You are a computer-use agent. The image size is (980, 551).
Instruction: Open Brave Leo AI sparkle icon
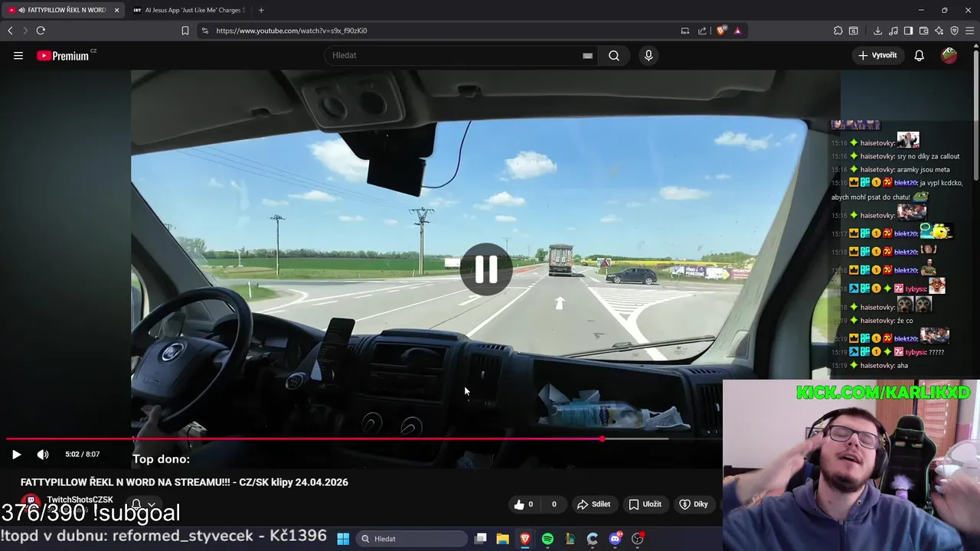point(939,31)
